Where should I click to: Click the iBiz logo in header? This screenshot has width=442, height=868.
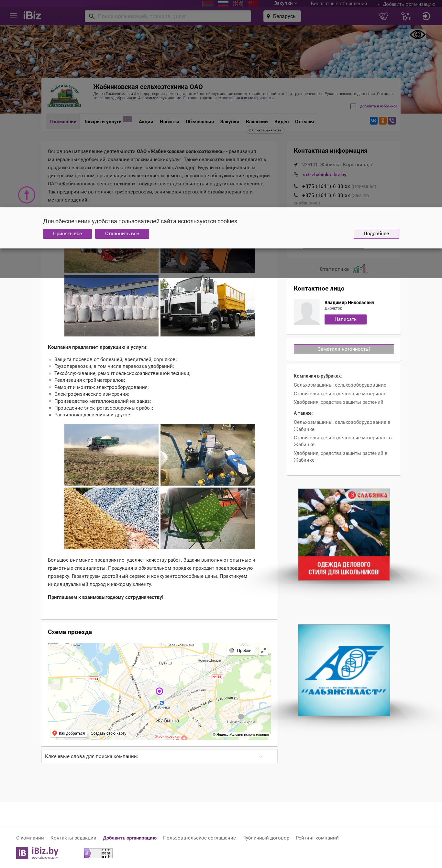click(x=32, y=16)
